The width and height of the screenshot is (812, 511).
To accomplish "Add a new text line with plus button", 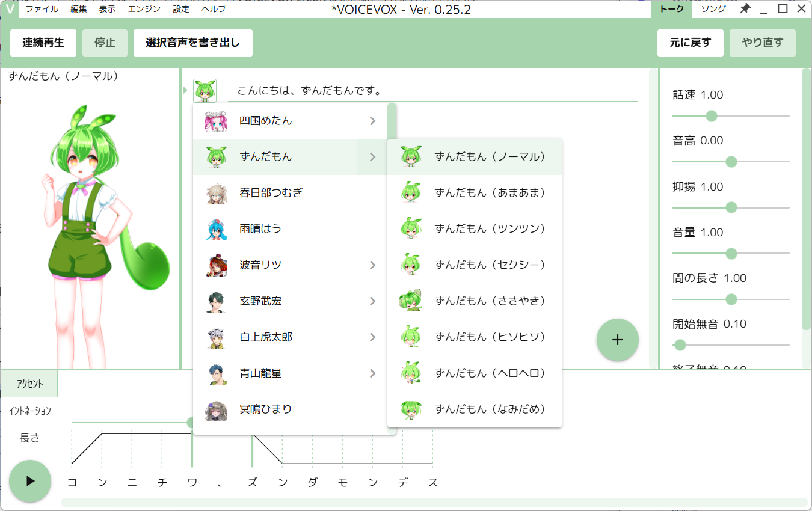I will (x=617, y=340).
